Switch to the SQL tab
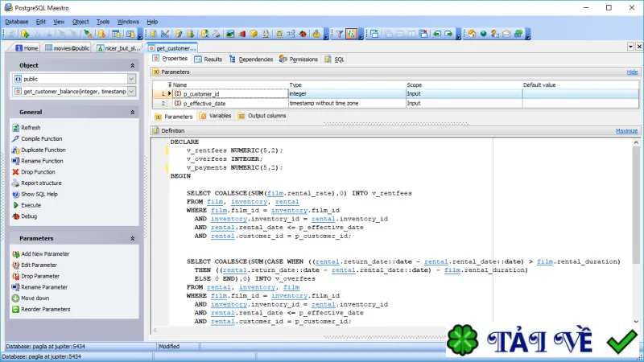Image resolution: width=644 pixels, height=362 pixels. coord(334,59)
